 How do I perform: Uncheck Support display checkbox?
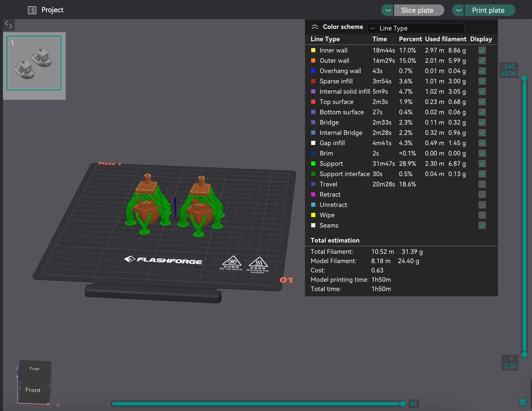pos(482,164)
